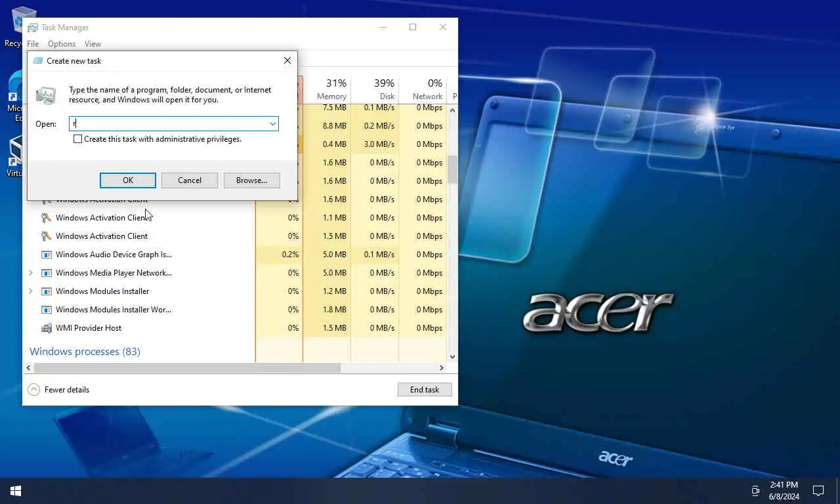Click the 3.0 MB/s disk value cell
Screen dimensions: 840x504
click(375, 144)
